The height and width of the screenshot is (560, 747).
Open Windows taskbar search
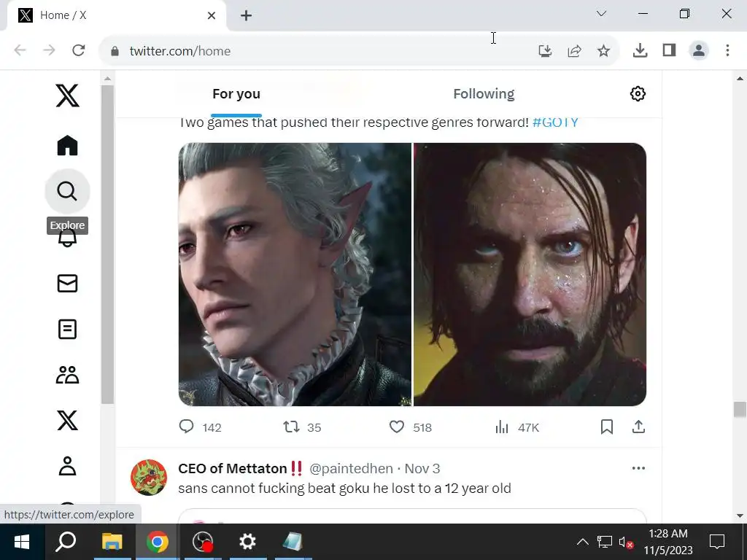coord(66,542)
